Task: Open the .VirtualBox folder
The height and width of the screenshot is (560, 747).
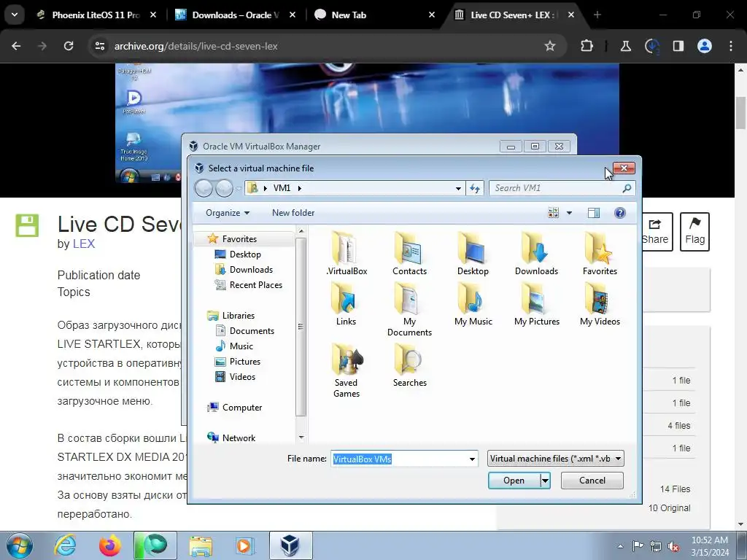Action: tap(347, 253)
